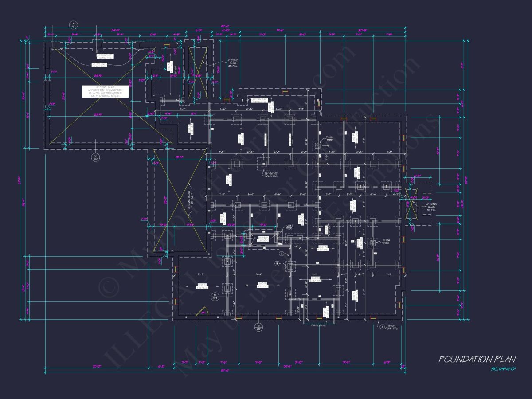Click section marker C below the garage slab

click(x=95, y=156)
